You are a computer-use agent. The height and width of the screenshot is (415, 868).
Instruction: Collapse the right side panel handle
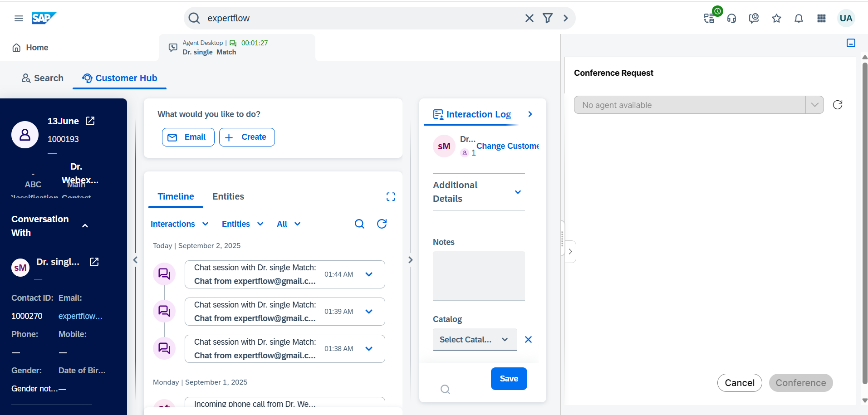570,251
